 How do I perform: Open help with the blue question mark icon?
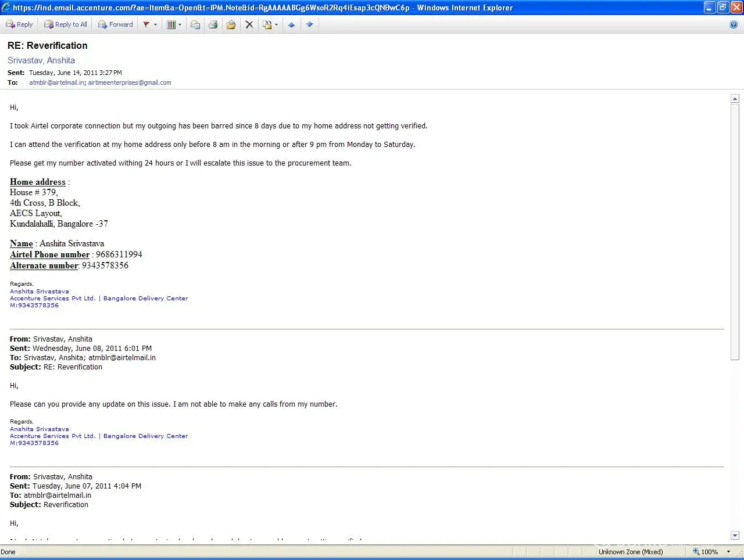click(734, 24)
